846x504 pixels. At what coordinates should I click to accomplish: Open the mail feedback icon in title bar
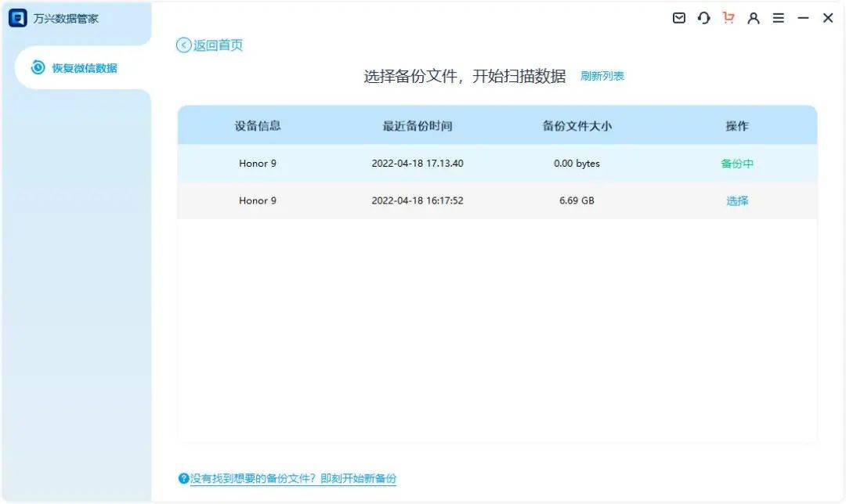pyautogui.click(x=678, y=18)
